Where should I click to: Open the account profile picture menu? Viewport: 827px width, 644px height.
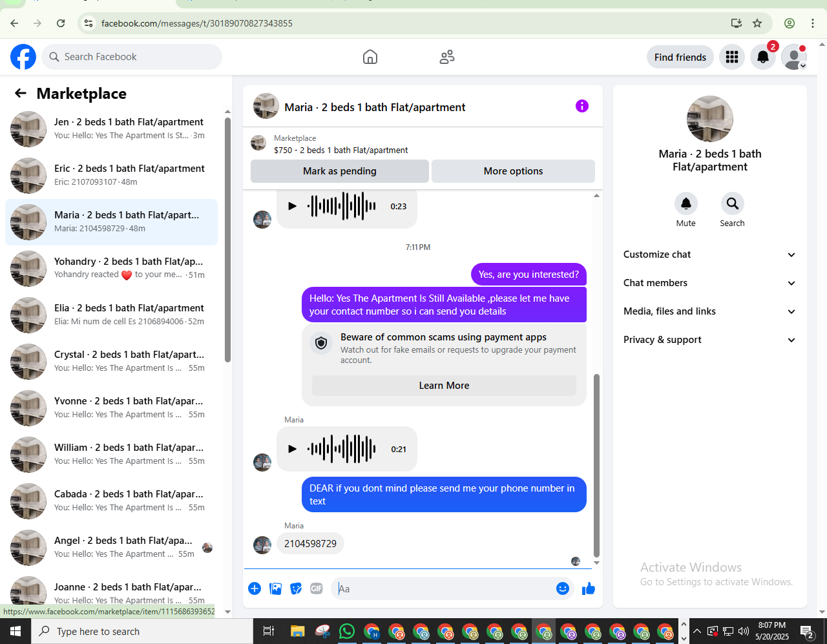tap(794, 57)
